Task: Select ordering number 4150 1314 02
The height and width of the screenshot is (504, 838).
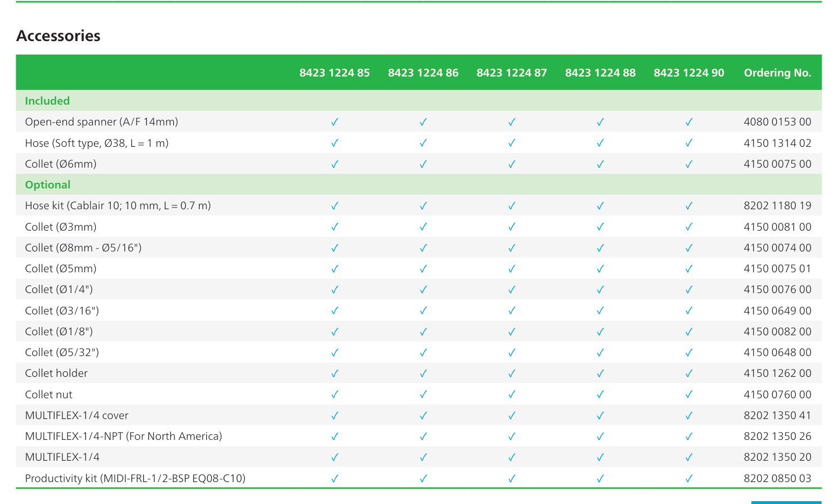Action: (x=777, y=143)
